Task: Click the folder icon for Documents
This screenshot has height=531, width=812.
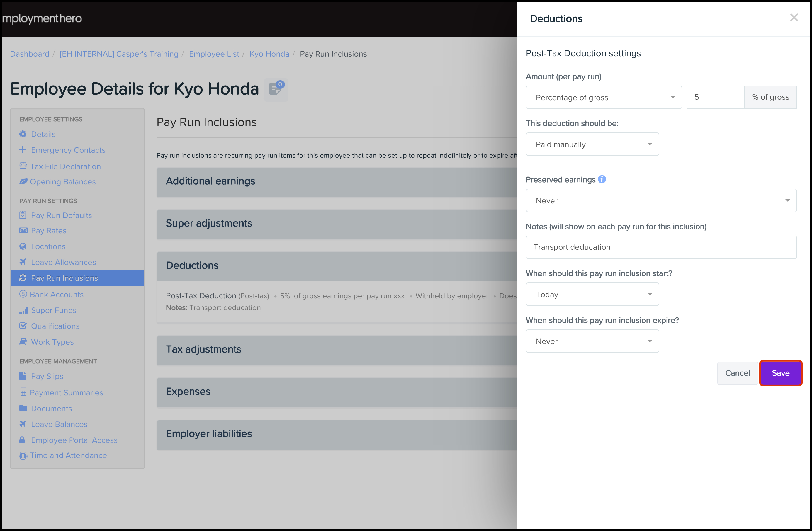Action: click(23, 408)
